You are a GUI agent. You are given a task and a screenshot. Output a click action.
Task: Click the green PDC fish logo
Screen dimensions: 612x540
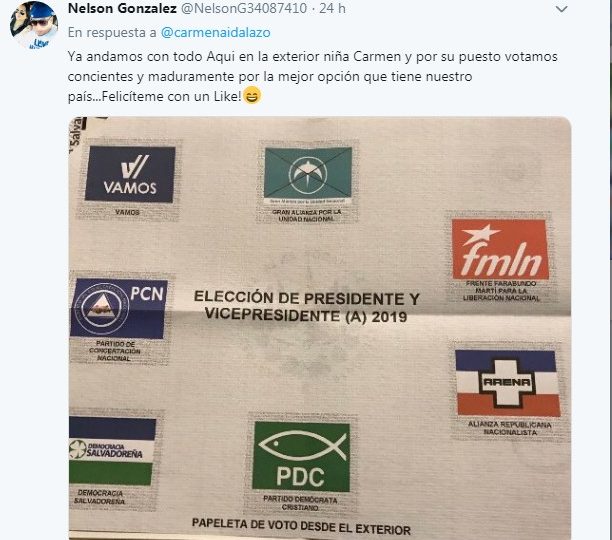click(x=301, y=457)
